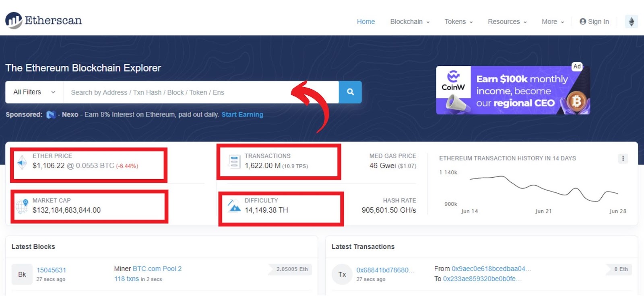Go to the Home tab
644x301 pixels.
366,22
